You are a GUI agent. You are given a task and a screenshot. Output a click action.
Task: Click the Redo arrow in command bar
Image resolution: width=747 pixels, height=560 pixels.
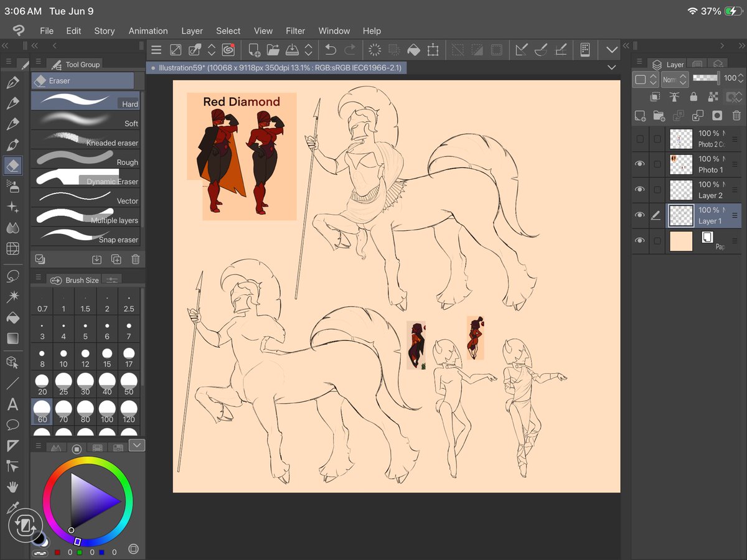pos(350,50)
